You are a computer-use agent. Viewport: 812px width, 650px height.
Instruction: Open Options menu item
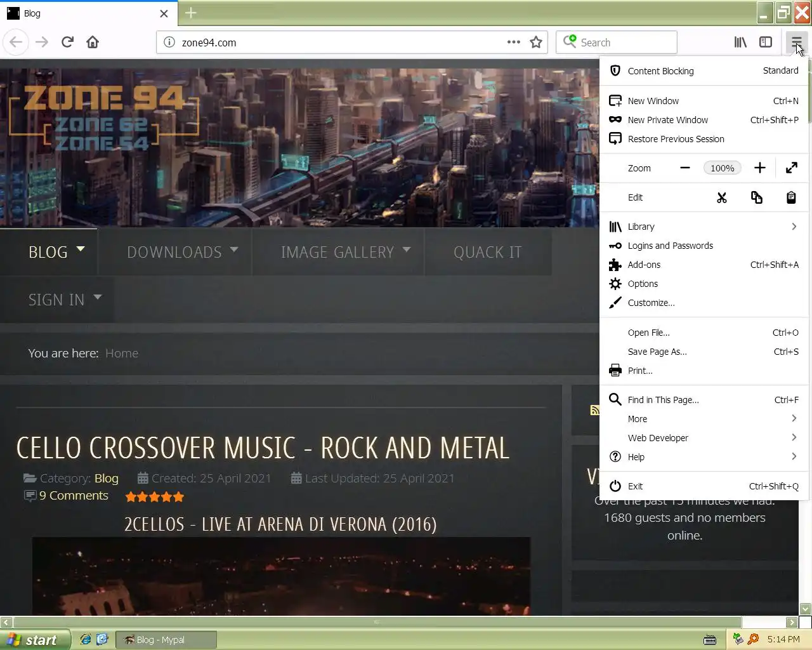(704, 284)
